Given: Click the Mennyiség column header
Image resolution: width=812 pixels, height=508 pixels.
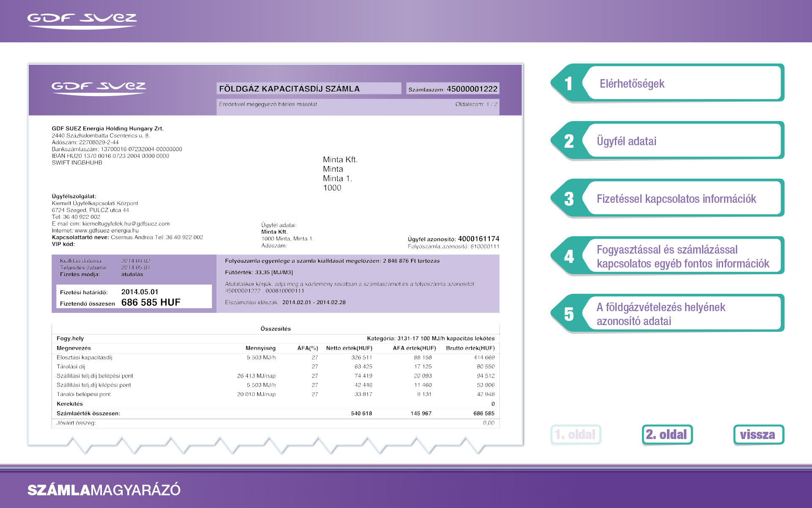Looking at the screenshot, I should coord(261,348).
